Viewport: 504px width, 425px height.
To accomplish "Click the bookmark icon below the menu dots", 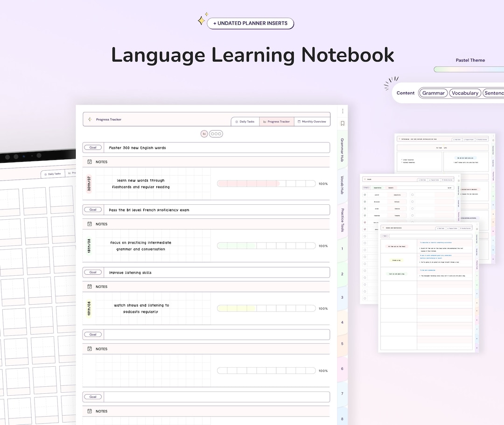I will click(343, 123).
